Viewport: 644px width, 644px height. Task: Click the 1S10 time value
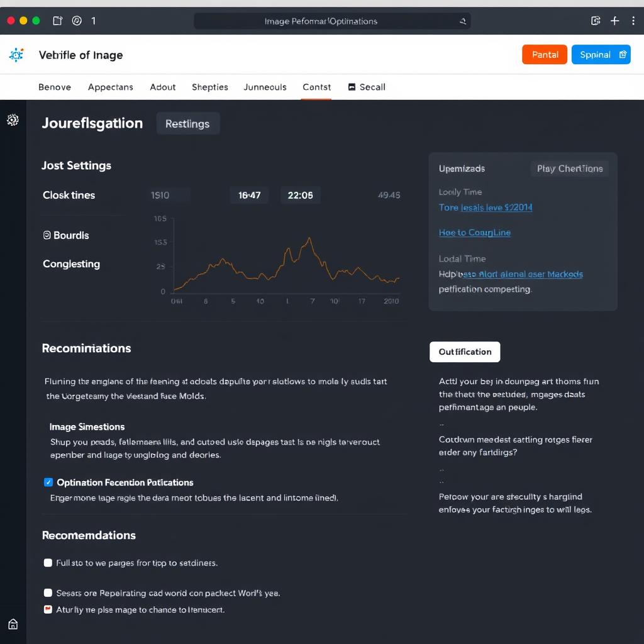click(160, 196)
